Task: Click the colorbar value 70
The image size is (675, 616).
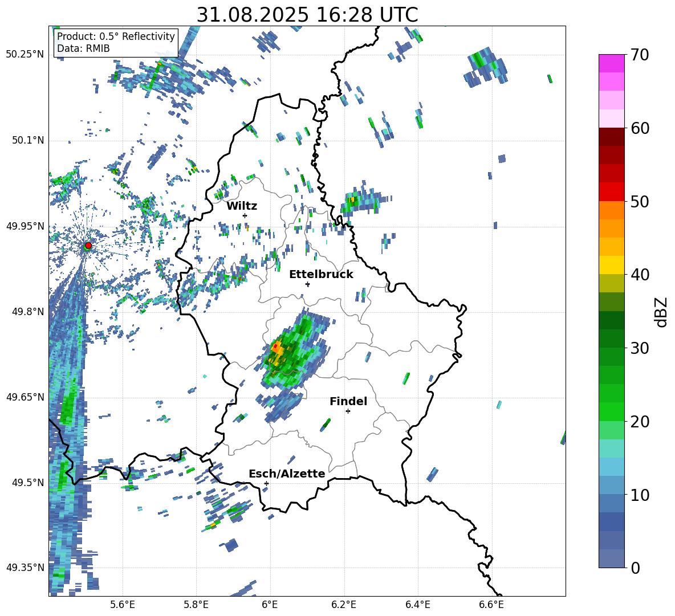Action: [640, 55]
